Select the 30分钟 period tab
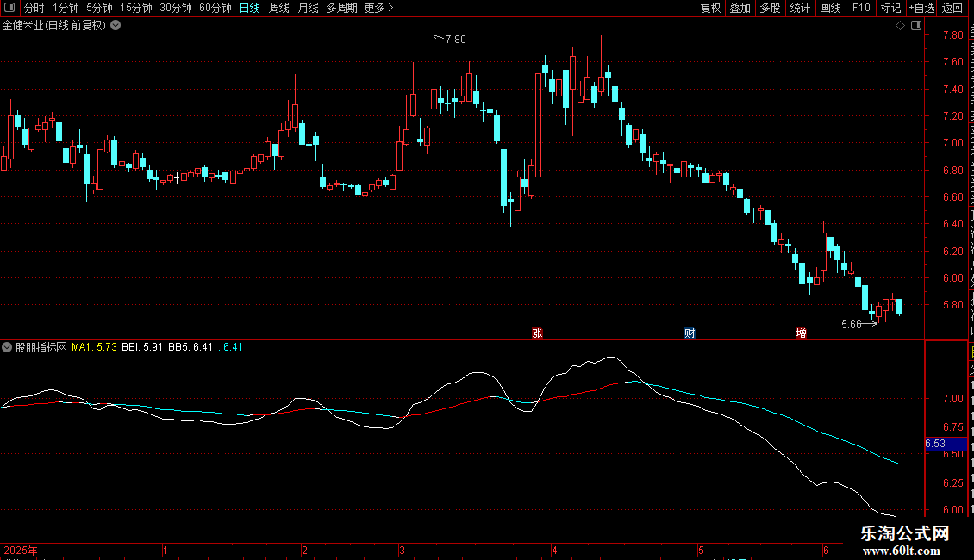Screen dimensions: 974x560 [175, 8]
